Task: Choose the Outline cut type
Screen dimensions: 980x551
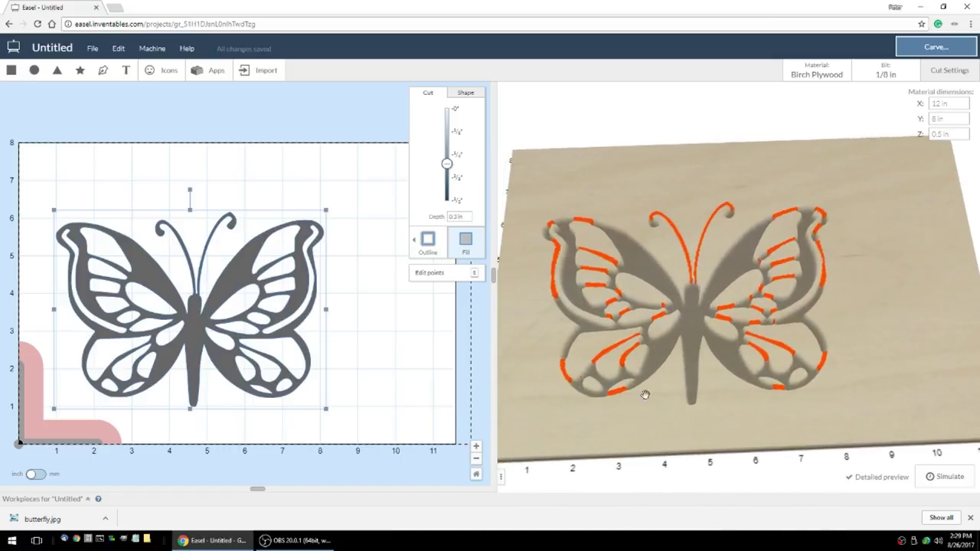Action: (x=428, y=243)
